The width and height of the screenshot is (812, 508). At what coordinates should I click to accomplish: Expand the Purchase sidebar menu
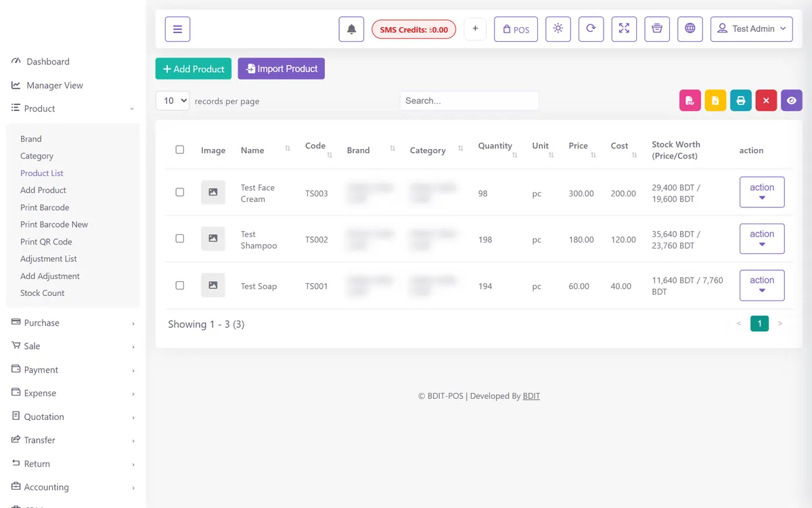72,322
